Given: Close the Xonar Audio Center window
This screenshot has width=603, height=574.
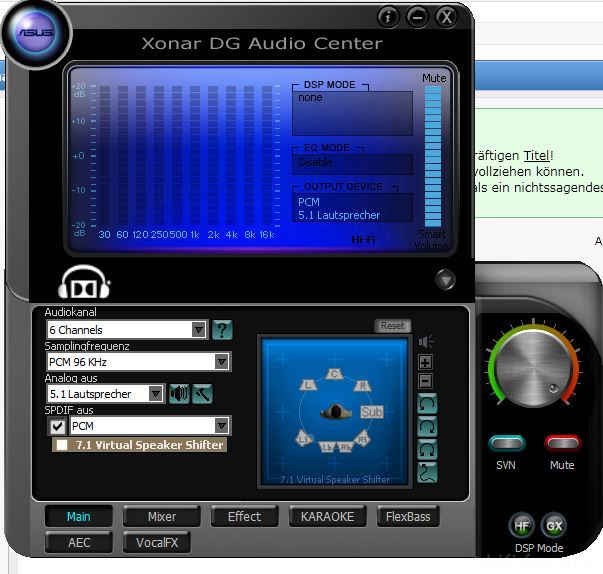Looking at the screenshot, I should pos(446,17).
